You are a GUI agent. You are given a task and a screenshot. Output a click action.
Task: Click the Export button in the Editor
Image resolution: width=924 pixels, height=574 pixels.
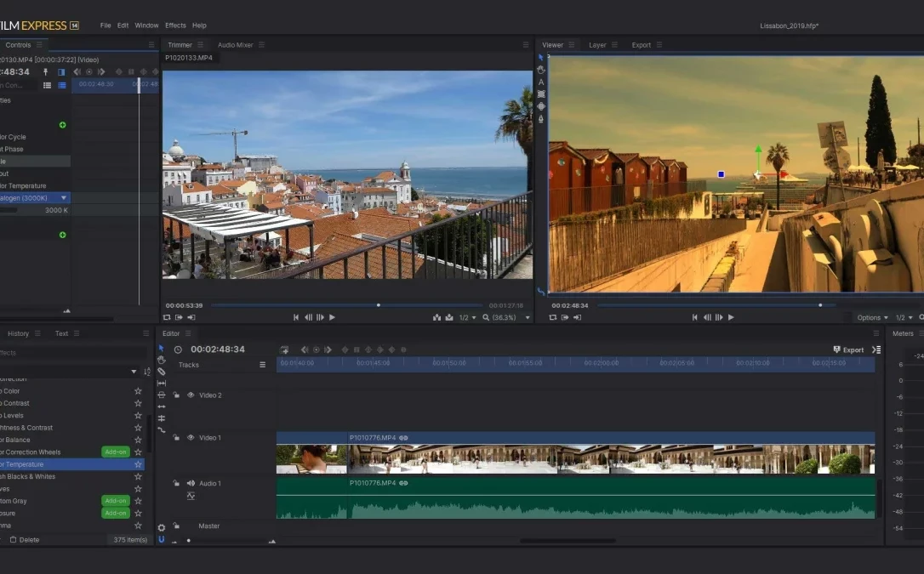click(848, 350)
